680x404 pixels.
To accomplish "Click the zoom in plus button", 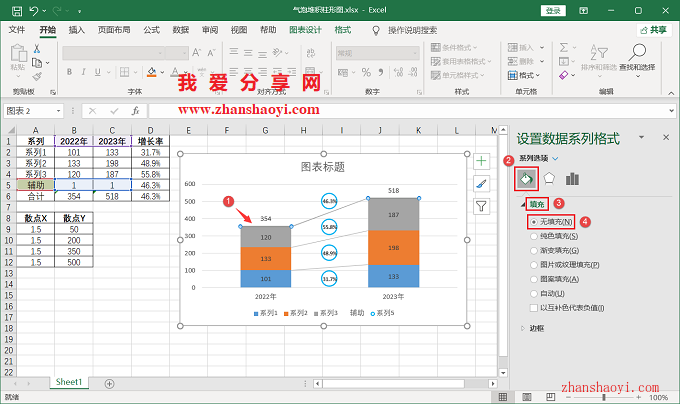I will (638, 397).
